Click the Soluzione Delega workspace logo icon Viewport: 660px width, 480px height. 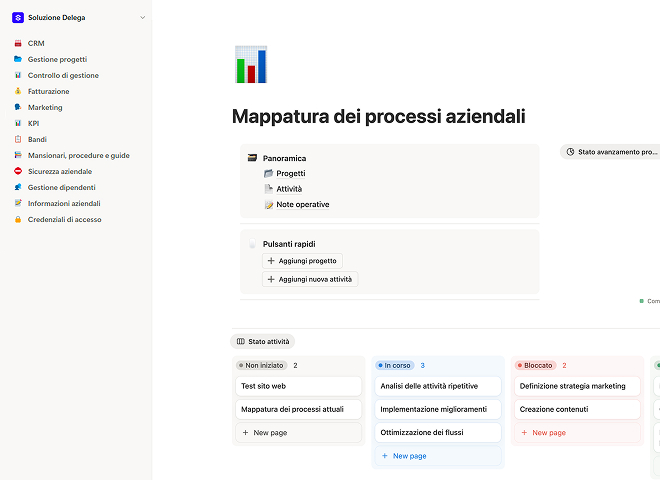pos(18,18)
